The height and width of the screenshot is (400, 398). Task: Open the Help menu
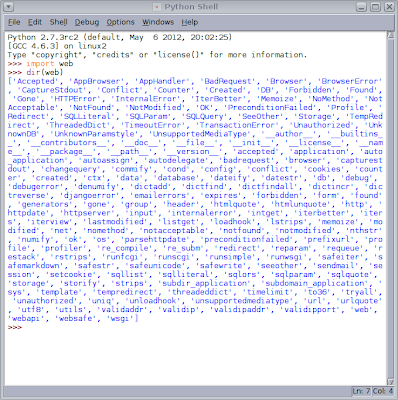pos(190,22)
